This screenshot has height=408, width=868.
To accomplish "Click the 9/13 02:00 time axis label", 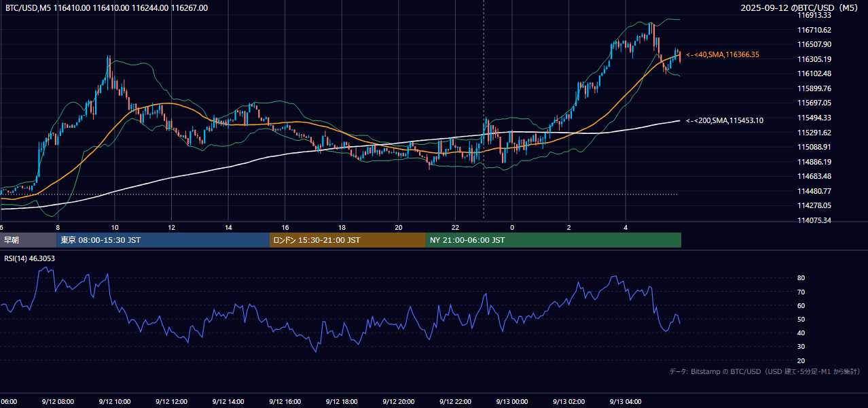I will click(x=569, y=401).
